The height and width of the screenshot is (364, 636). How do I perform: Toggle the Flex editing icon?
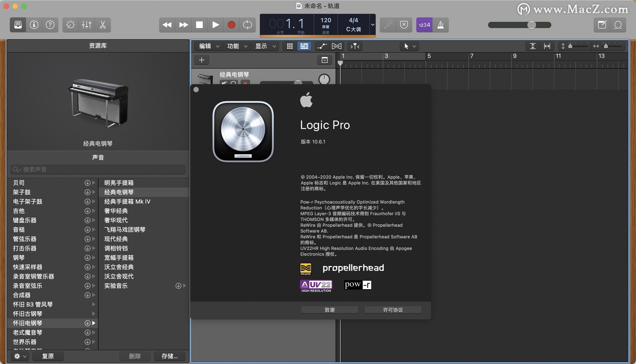pos(336,46)
